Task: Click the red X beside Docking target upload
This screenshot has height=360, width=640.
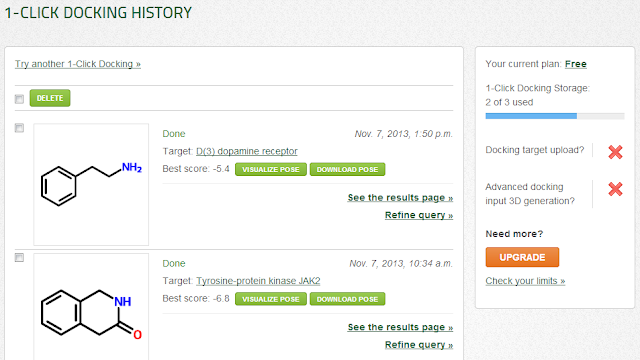Action: pyautogui.click(x=615, y=152)
